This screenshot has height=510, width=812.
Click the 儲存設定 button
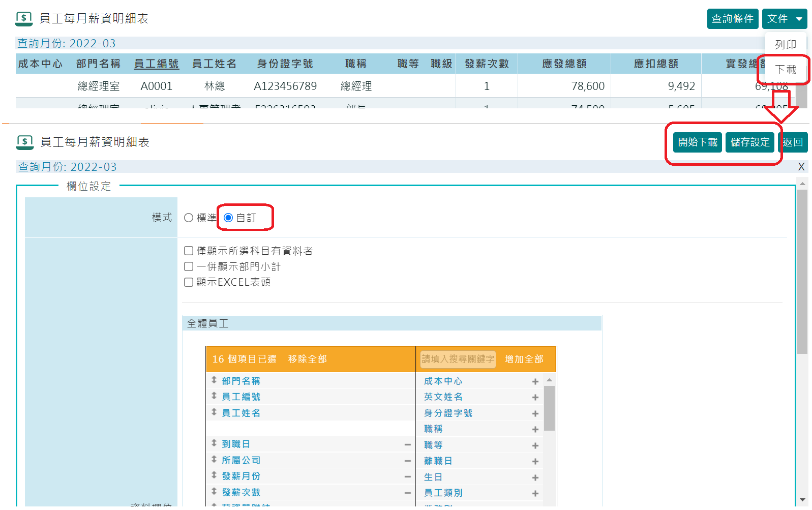(750, 142)
